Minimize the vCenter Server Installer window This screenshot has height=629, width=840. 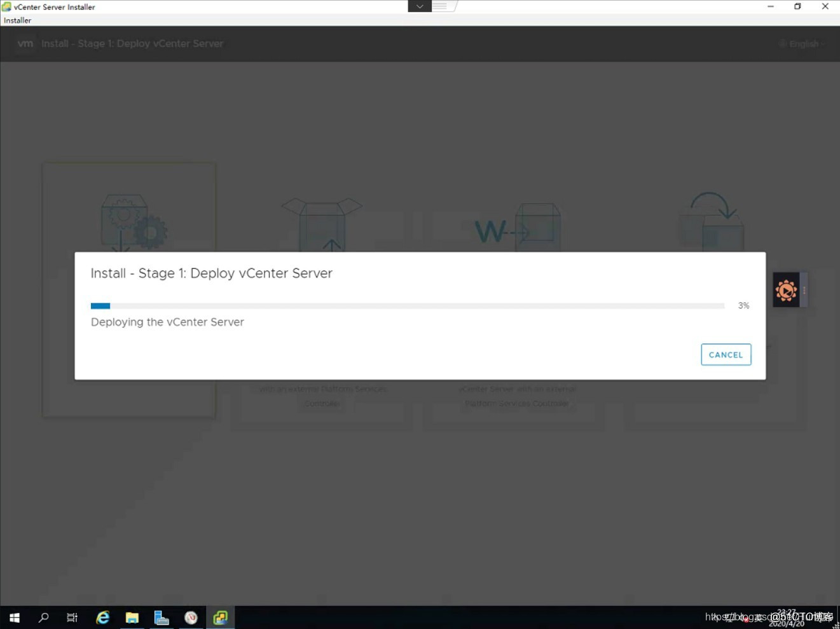771,6
